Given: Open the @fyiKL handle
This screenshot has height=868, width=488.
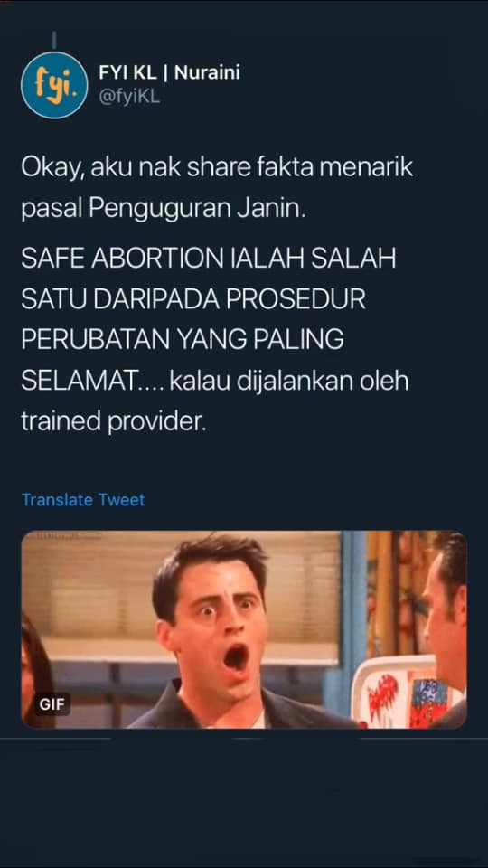Looking at the screenshot, I should click(x=129, y=97).
